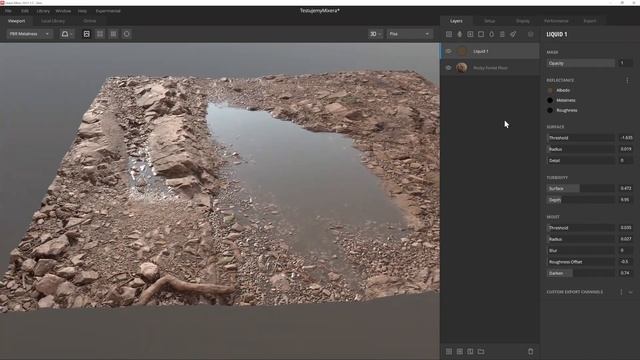Switch to the Viewport tab

[17, 21]
